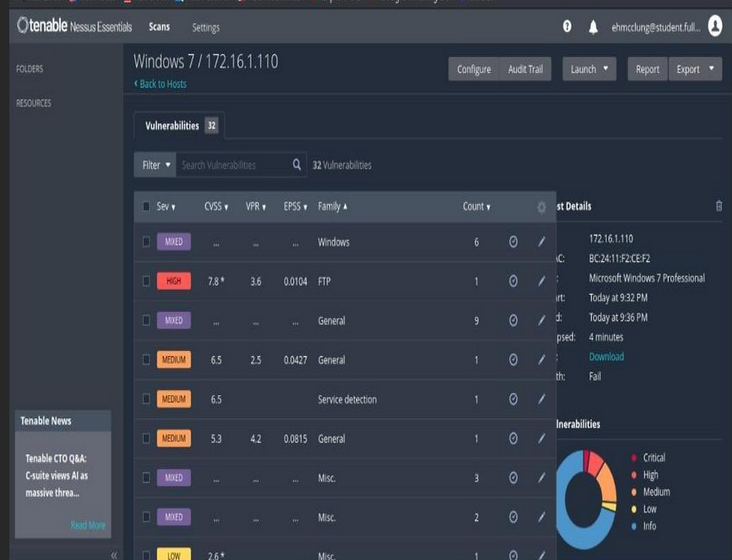Check the Misc. count 2 row checkbox
This screenshot has height=560, width=732.
(x=146, y=517)
